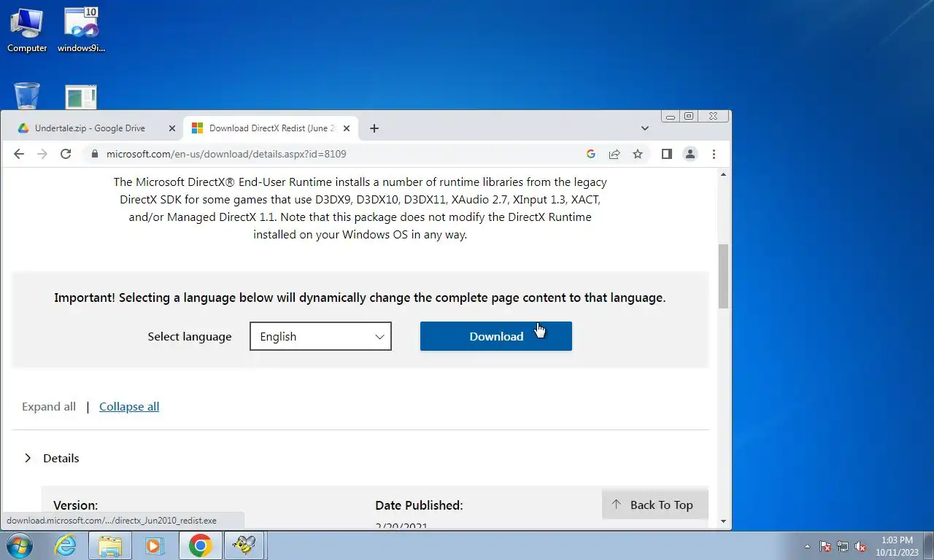Click Expand all

click(49, 407)
